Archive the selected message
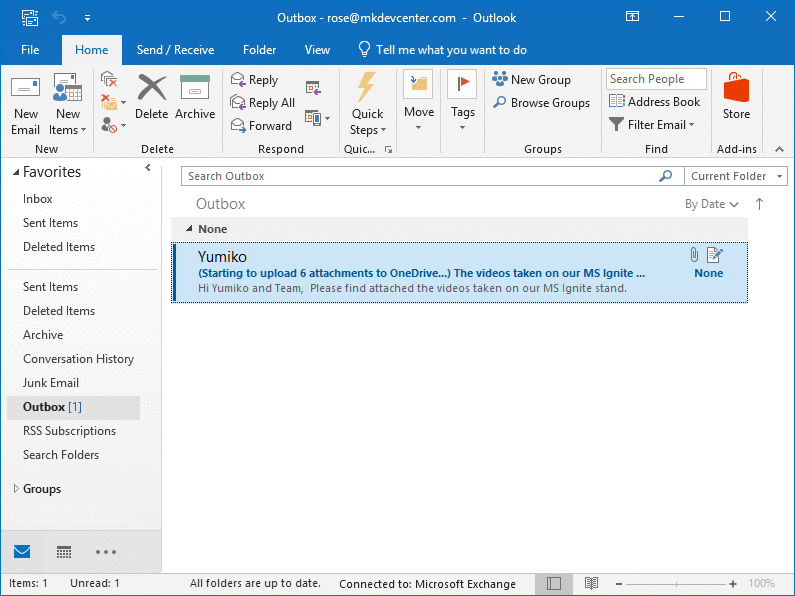This screenshot has height=596, width=795. click(x=195, y=97)
